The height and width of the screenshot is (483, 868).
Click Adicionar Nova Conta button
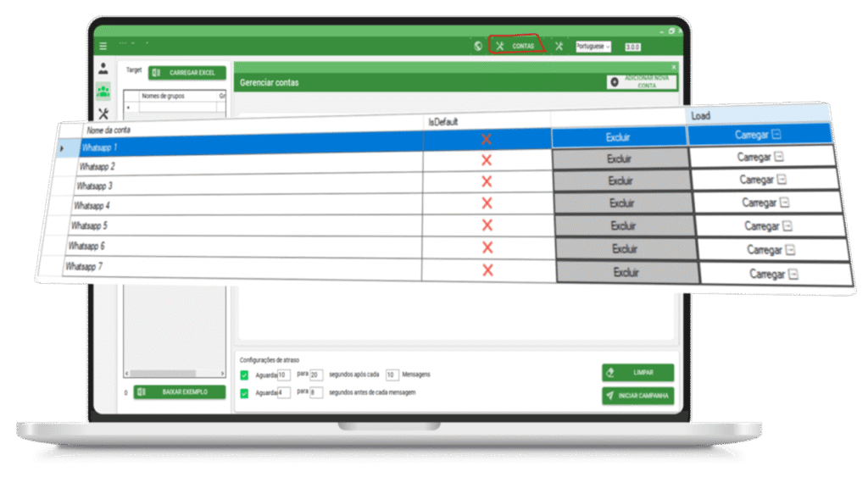(642, 82)
